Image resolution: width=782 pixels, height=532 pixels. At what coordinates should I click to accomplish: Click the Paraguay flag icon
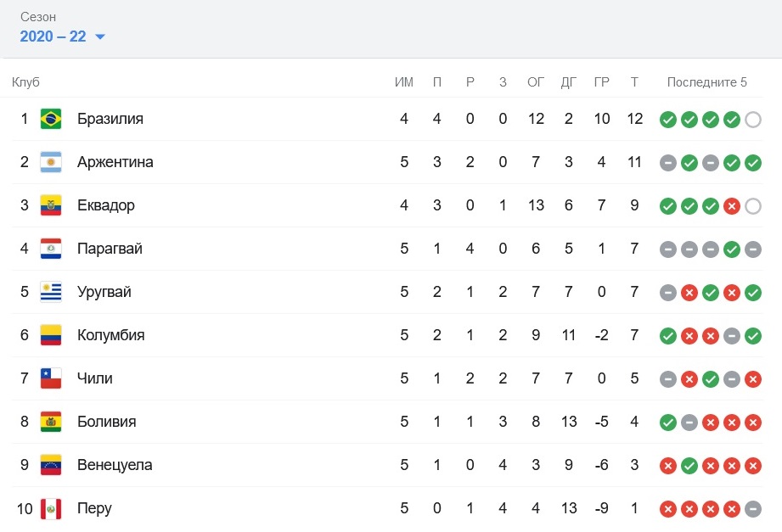coord(51,249)
